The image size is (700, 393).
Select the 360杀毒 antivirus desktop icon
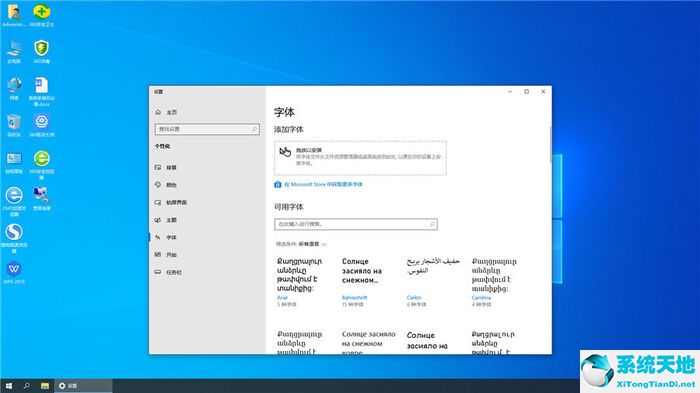[42, 52]
